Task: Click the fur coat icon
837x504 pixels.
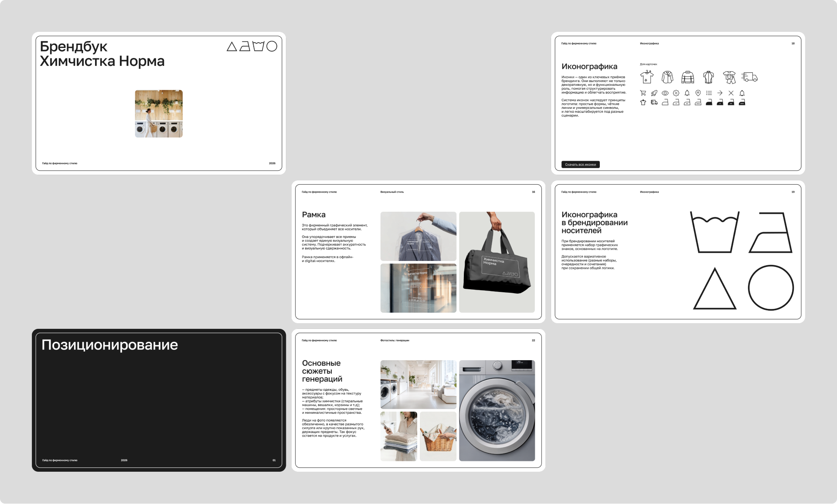Action: click(x=667, y=77)
